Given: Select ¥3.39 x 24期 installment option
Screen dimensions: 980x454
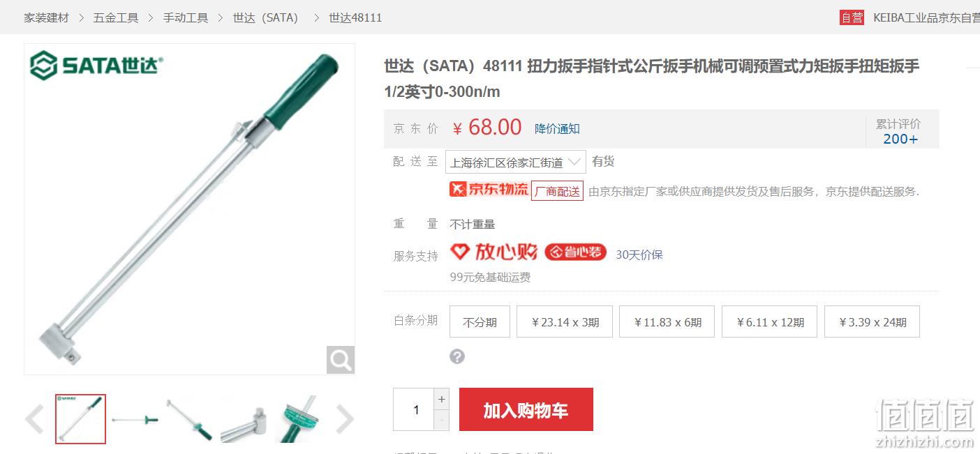Looking at the screenshot, I should pyautogui.click(x=872, y=321).
